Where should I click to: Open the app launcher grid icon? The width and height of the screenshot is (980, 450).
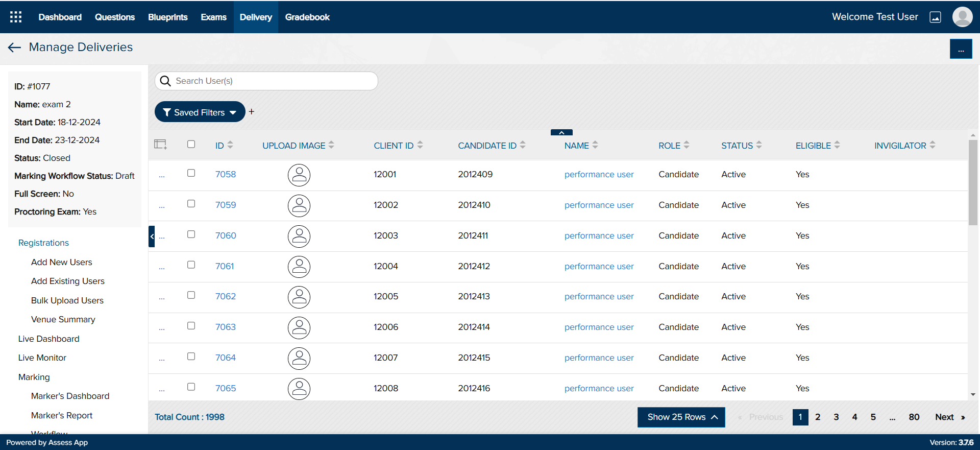(x=16, y=17)
